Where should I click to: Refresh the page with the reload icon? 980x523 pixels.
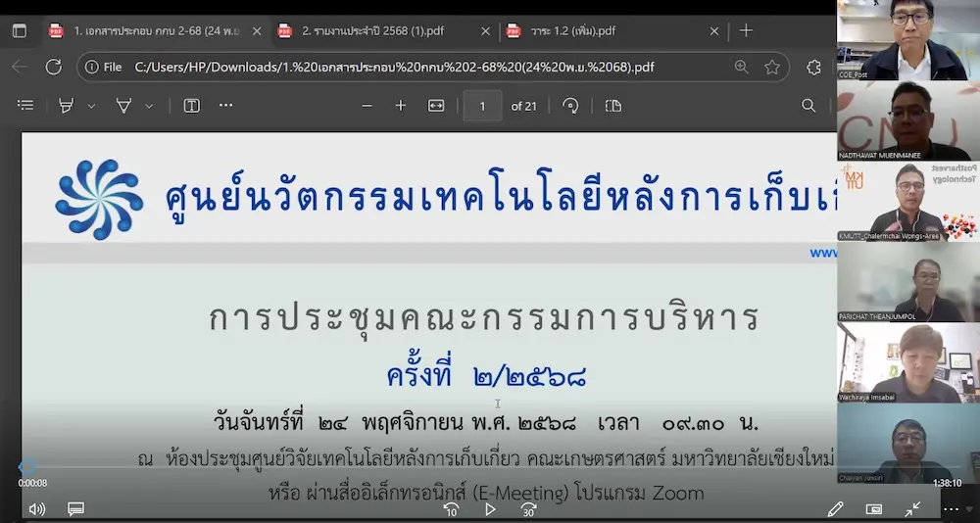[54, 67]
